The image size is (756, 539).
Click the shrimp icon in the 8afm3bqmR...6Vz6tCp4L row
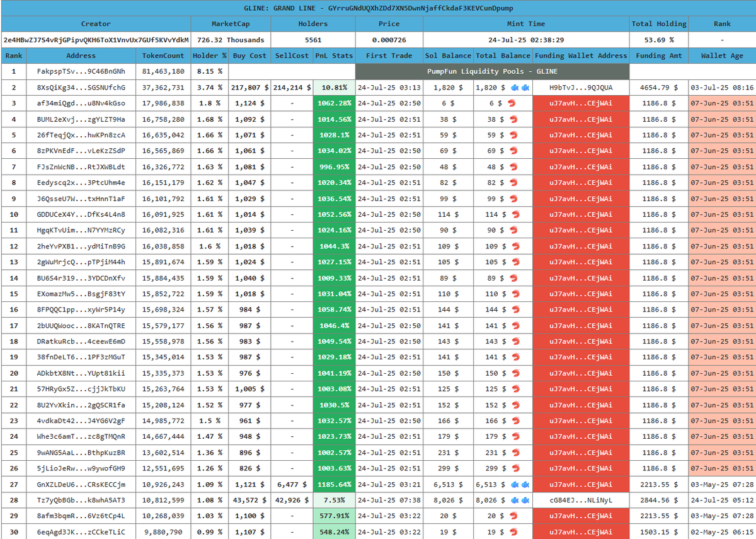pos(514,516)
